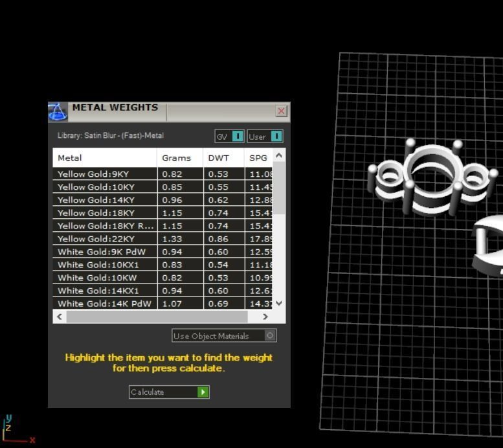Click the 0.55 DWT value
Screen dimensions: 503x448
tap(218, 187)
